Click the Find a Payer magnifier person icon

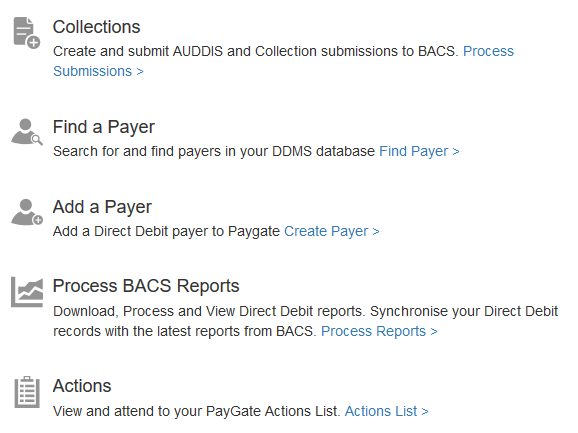tap(27, 132)
